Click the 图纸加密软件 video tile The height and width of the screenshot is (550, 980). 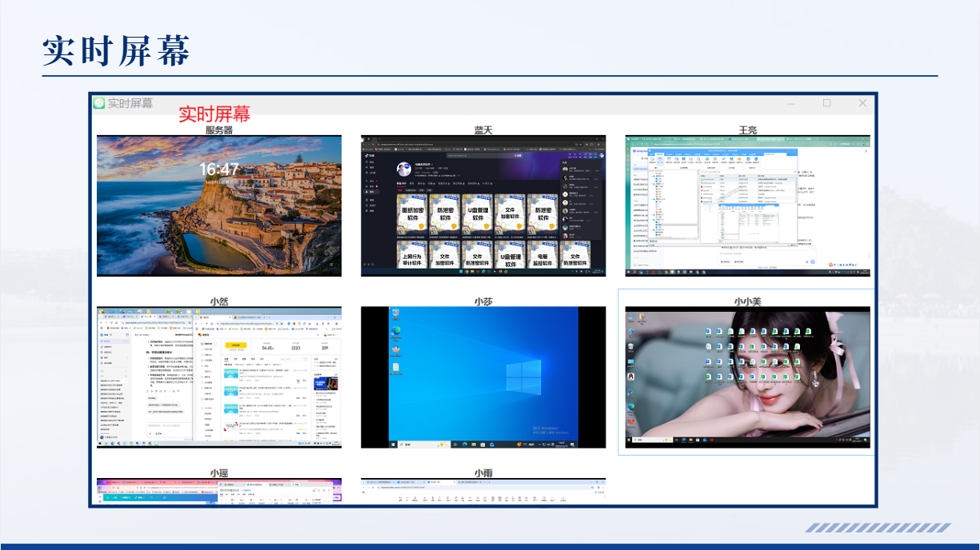click(412, 214)
